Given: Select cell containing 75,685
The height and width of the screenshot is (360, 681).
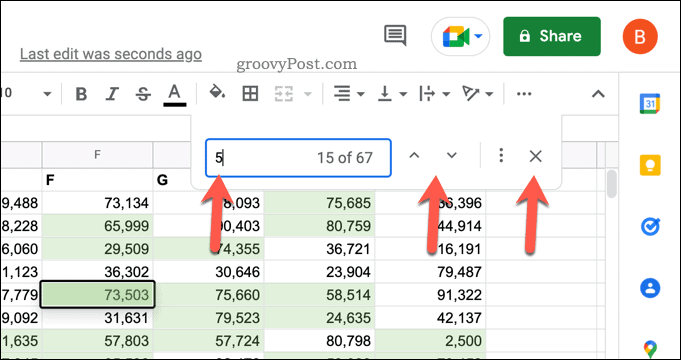Looking at the screenshot, I should (x=320, y=203).
